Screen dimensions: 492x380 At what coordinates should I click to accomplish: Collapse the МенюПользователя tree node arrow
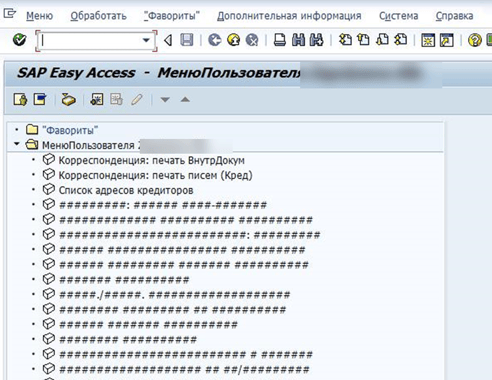point(16,144)
